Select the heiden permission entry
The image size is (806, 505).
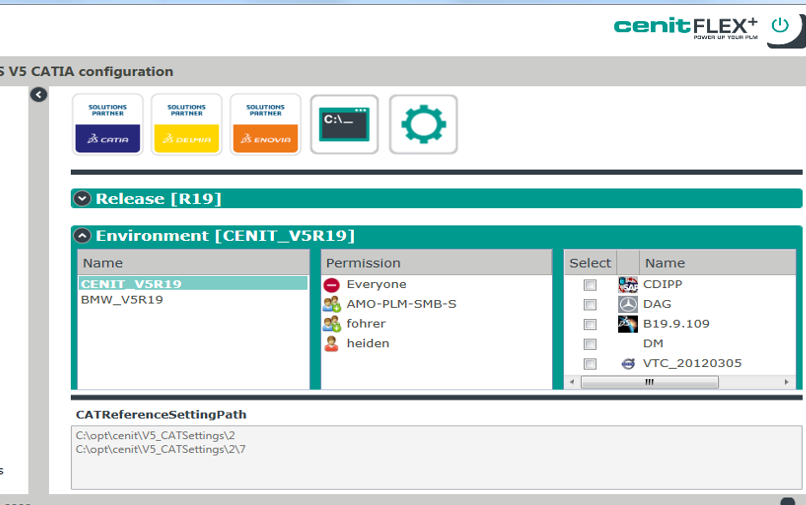click(x=368, y=343)
